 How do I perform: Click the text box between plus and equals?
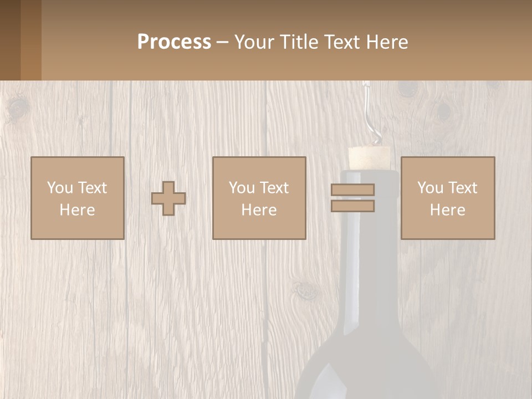coord(259,198)
